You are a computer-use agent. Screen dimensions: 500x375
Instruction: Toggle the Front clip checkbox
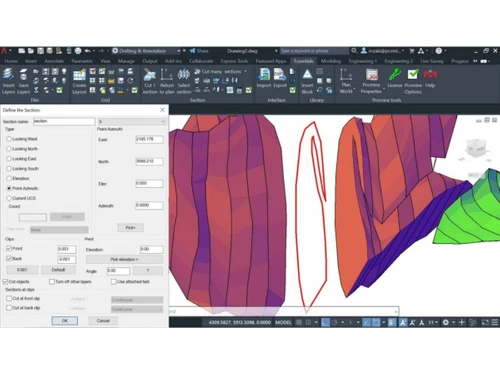pyautogui.click(x=9, y=248)
